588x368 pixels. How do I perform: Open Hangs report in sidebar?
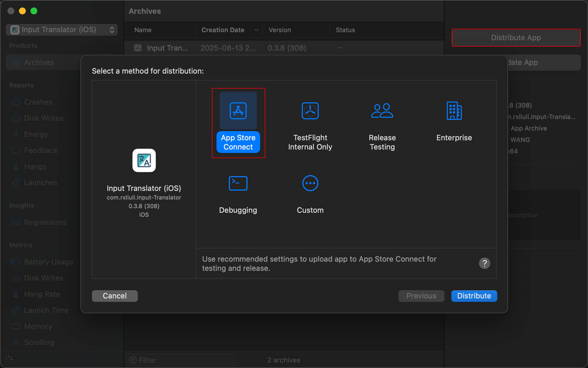[35, 166]
